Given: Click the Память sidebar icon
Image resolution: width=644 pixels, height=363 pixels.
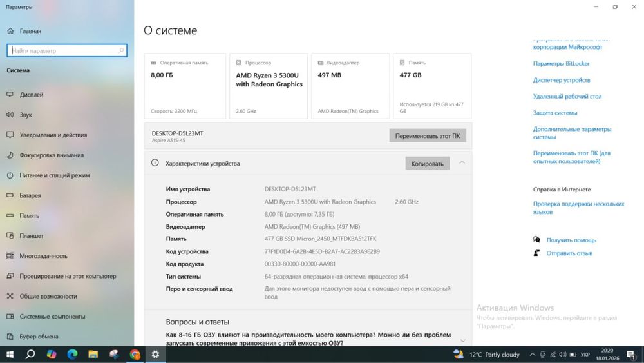Looking at the screenshot, I should (x=10, y=215).
